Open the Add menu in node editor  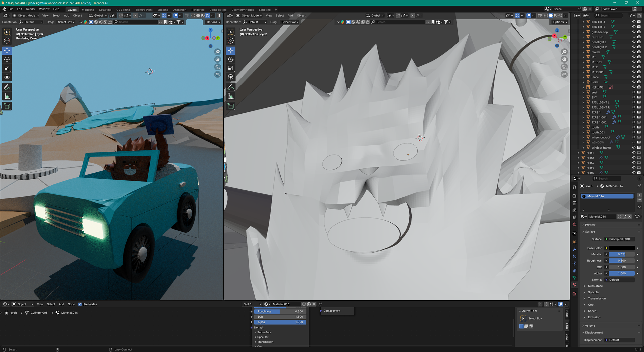point(61,304)
